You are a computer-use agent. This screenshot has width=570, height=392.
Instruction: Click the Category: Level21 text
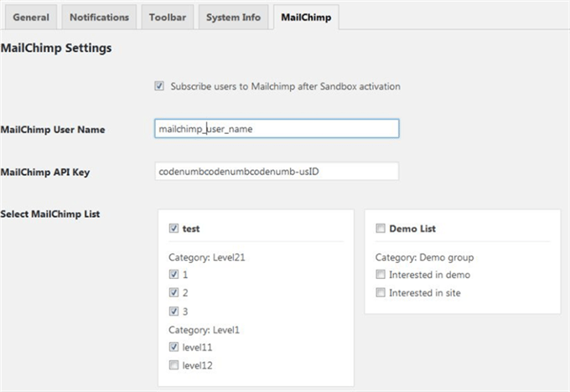[207, 258]
